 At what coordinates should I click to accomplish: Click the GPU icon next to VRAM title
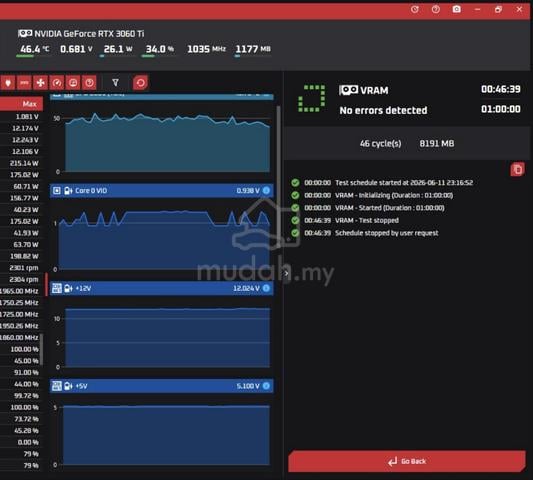(348, 90)
